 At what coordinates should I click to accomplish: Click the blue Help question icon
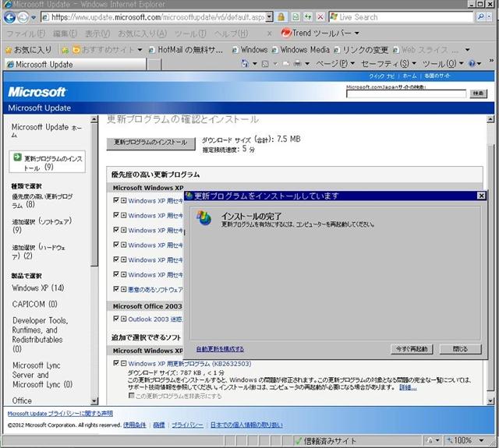pyautogui.click(x=472, y=64)
